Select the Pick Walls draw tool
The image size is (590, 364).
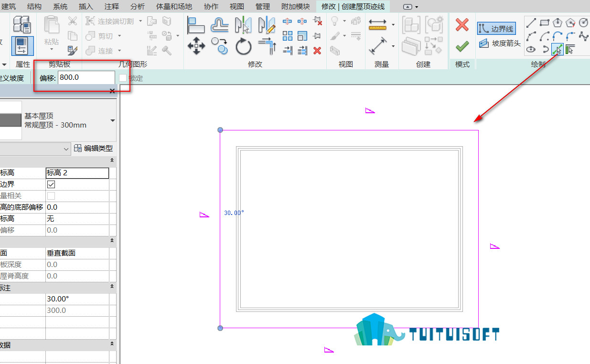570,49
